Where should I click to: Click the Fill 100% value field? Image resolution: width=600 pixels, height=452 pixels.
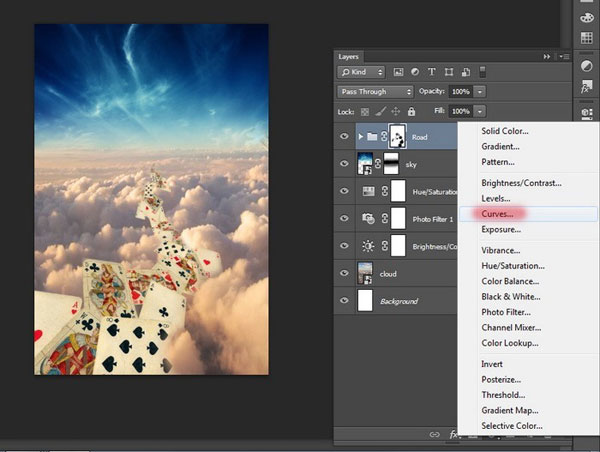pos(461,111)
